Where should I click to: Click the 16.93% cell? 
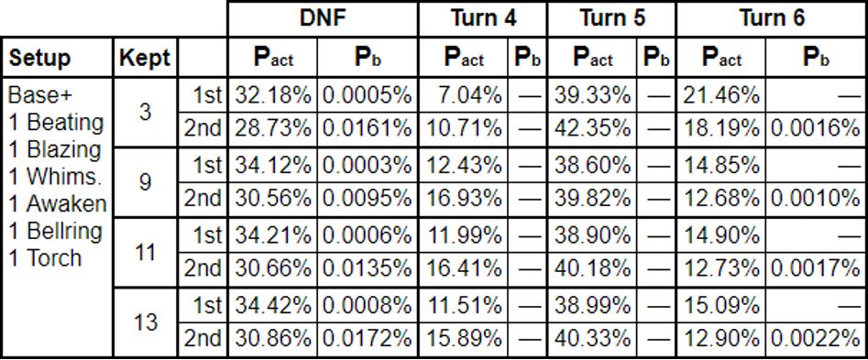coord(463,199)
